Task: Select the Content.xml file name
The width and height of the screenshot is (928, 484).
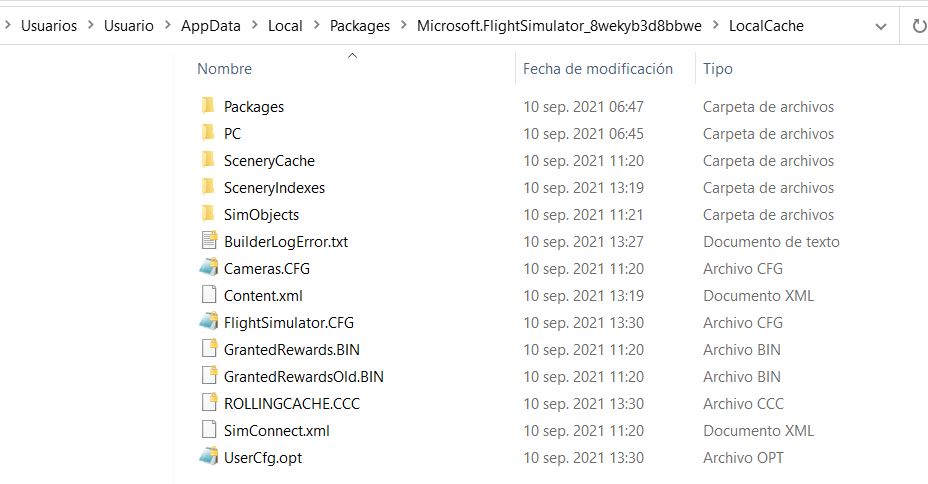Action: pyautogui.click(x=263, y=295)
